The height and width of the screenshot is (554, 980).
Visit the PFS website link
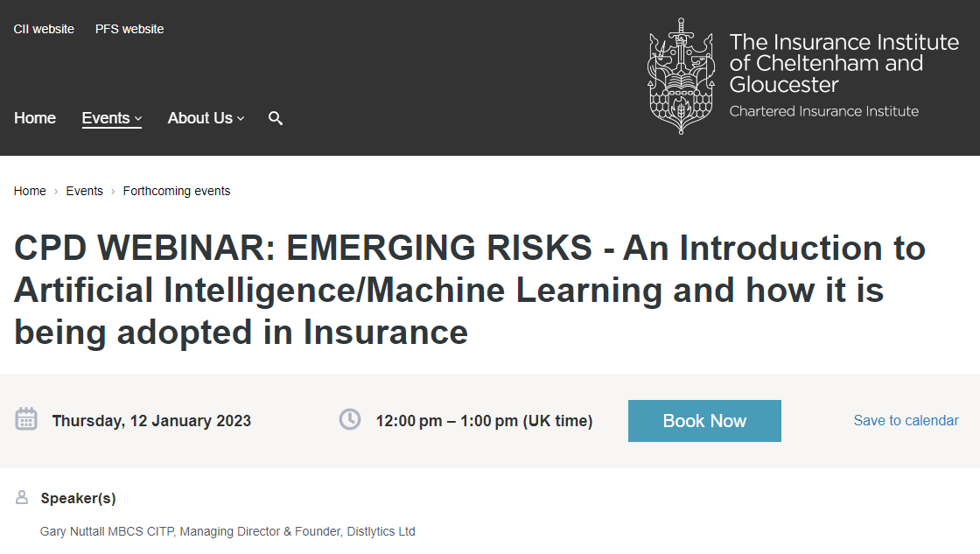(x=129, y=29)
